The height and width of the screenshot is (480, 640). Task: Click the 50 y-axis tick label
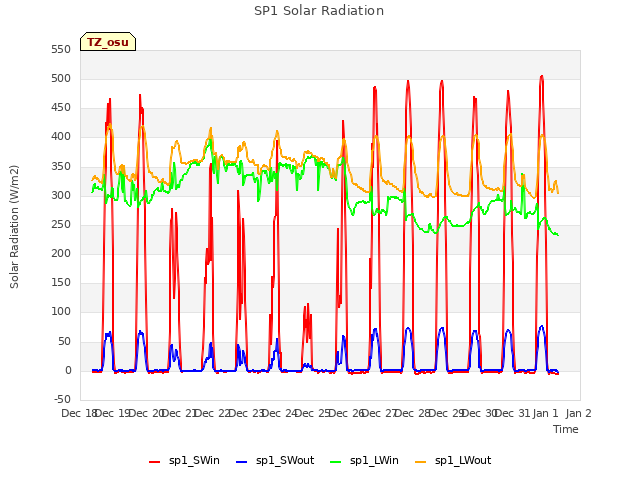pos(64,341)
